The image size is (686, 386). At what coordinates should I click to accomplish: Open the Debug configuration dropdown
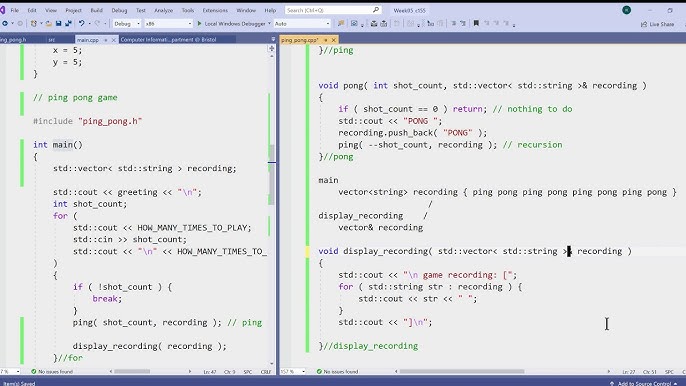pos(127,24)
